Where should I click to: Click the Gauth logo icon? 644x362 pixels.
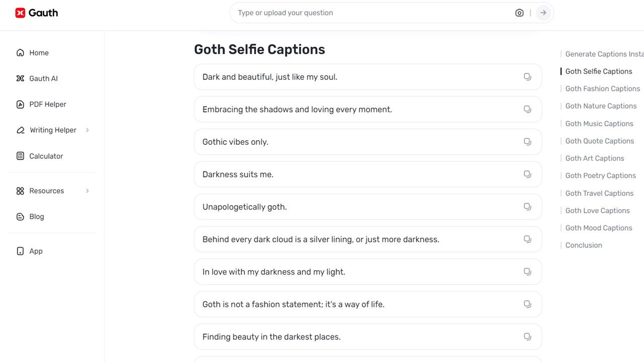pos(20,13)
